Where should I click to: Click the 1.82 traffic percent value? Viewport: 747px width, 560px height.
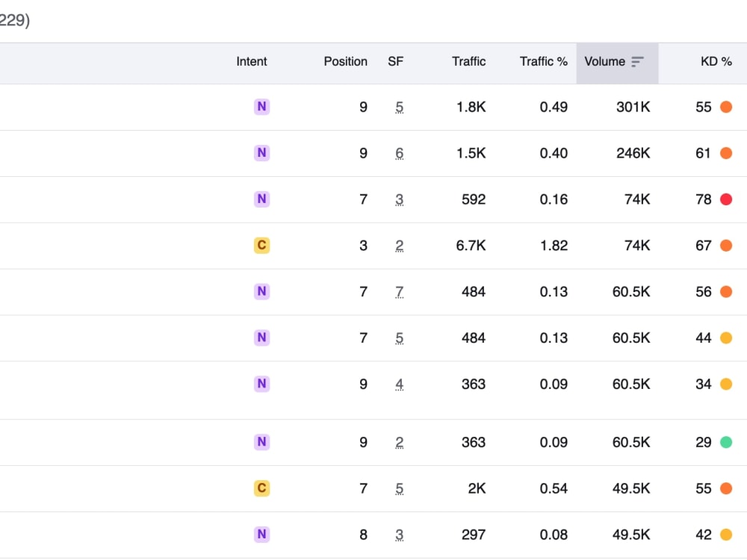[554, 246]
